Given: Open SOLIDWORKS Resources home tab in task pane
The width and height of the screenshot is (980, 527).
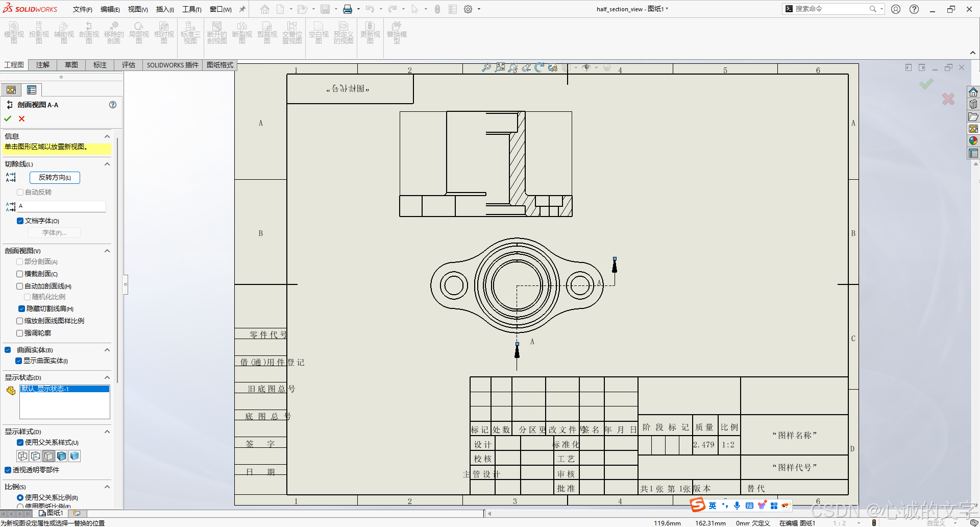Looking at the screenshot, I should pyautogui.click(x=973, y=92).
